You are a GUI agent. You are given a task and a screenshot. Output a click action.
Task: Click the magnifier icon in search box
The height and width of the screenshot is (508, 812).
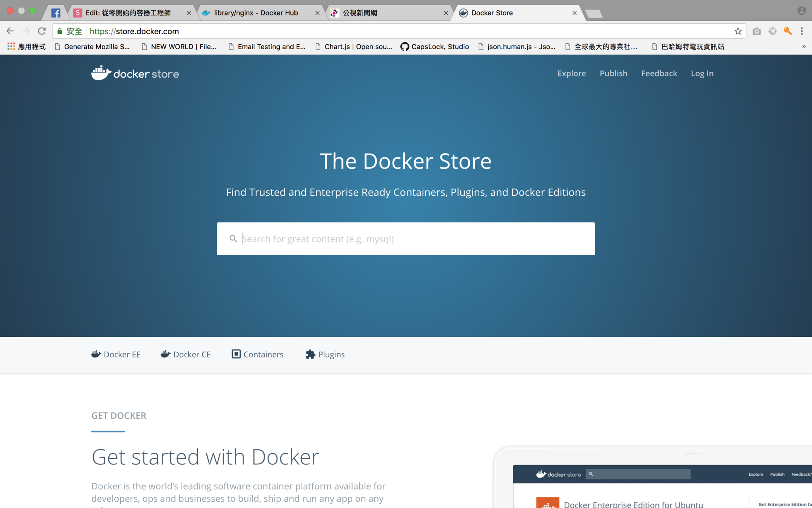(x=233, y=239)
